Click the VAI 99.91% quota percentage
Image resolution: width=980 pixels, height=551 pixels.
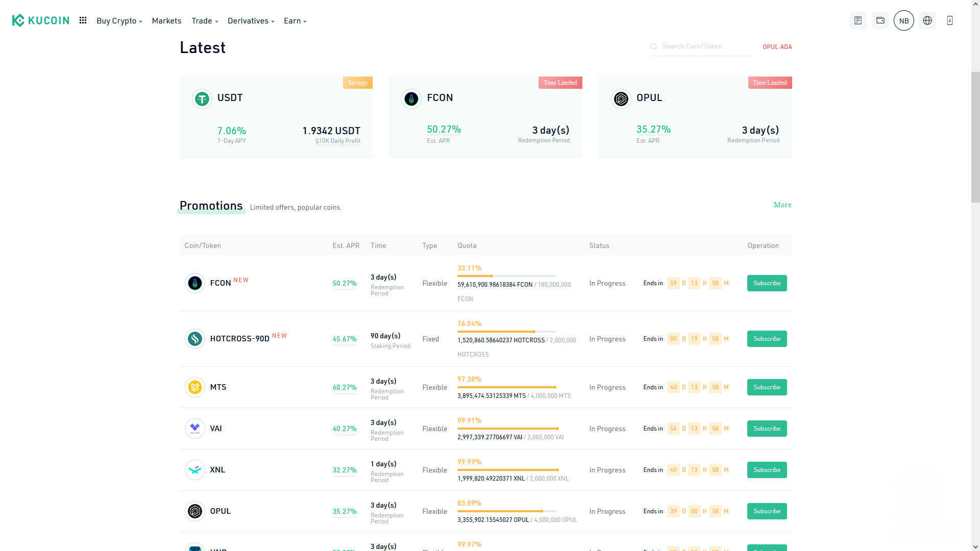[470, 420]
